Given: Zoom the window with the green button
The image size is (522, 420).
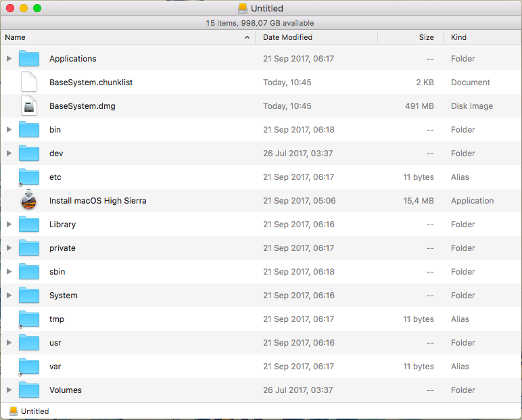Looking at the screenshot, I should point(37,8).
